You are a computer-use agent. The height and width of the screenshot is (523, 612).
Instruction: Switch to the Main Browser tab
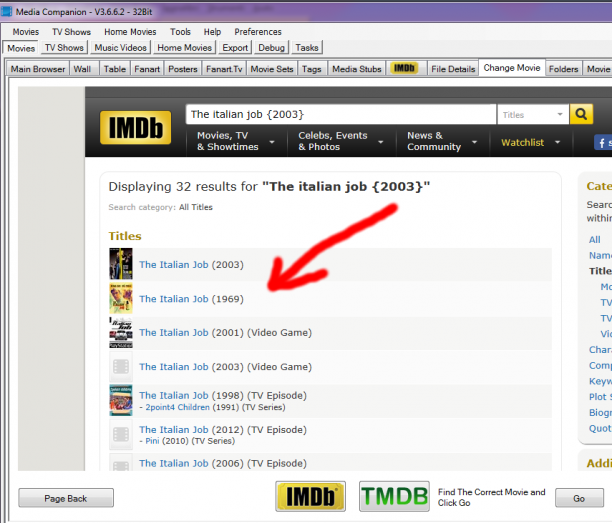38,69
